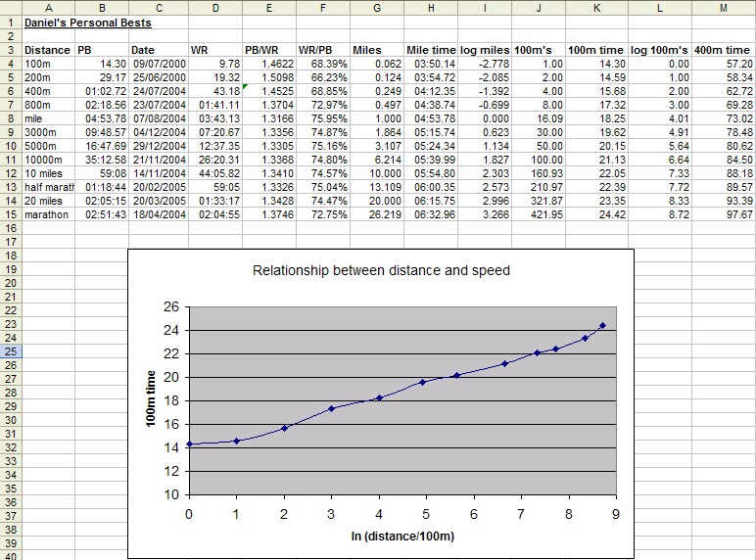Select the marathon row label cell

click(48, 214)
